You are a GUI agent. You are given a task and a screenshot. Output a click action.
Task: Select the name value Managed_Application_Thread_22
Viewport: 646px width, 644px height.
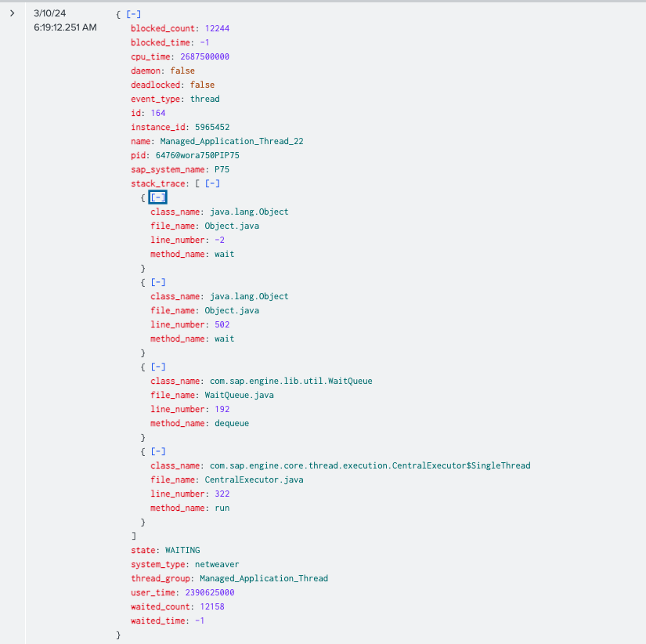(x=231, y=141)
